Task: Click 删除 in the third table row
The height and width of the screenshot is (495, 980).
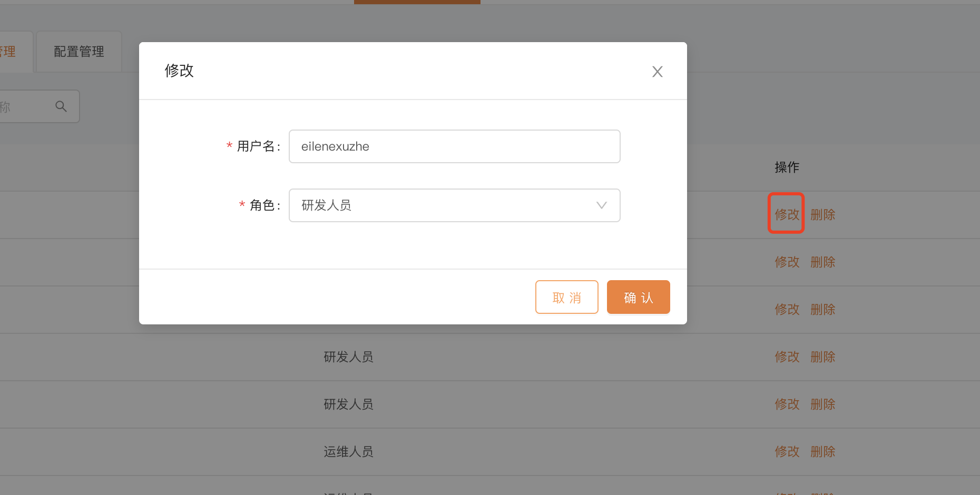Action: click(x=822, y=309)
